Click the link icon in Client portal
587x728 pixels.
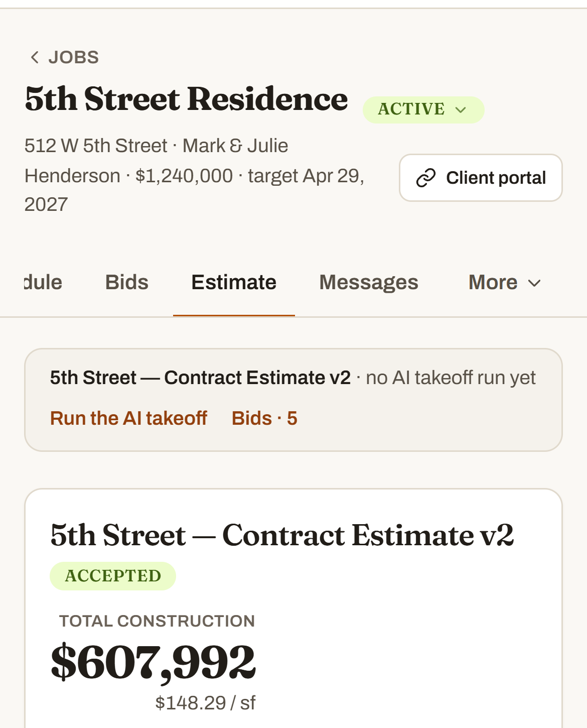tap(426, 178)
